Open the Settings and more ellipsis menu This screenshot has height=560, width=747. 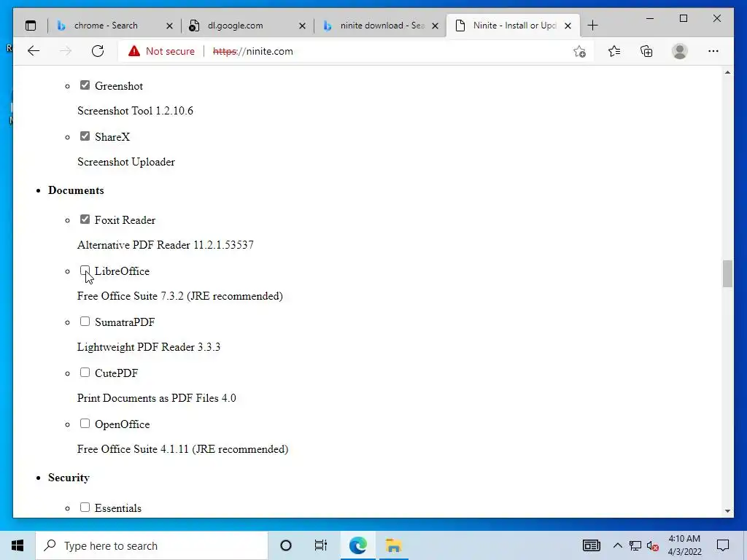click(x=713, y=51)
